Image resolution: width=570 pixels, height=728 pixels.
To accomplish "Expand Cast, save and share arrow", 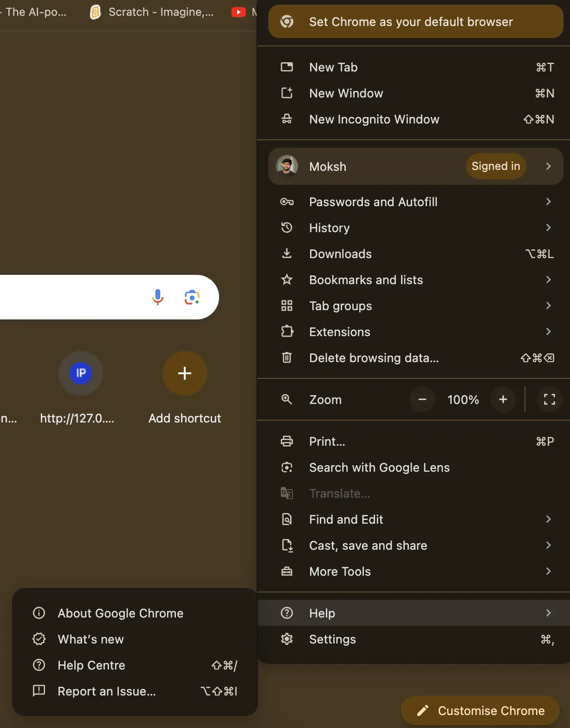I will click(548, 545).
